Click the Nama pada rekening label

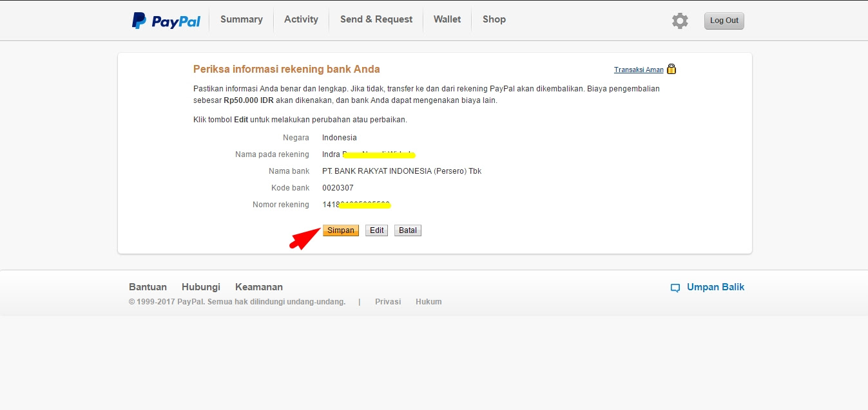pyautogui.click(x=272, y=154)
